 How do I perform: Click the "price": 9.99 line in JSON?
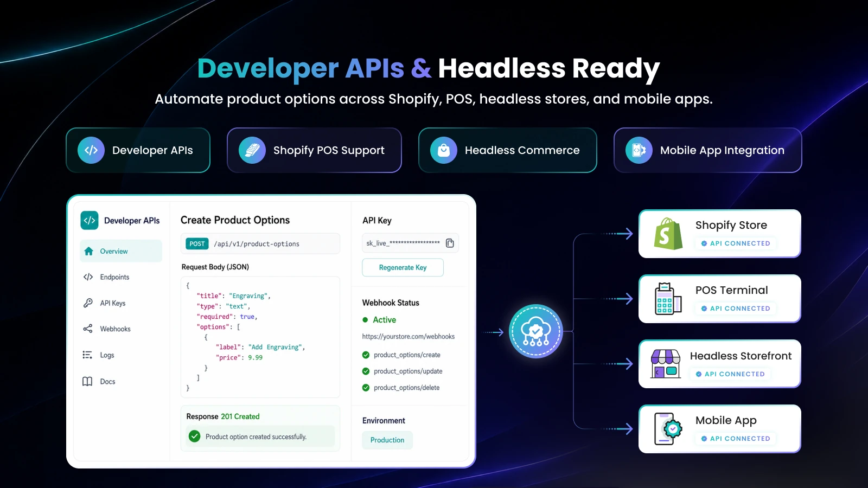[x=239, y=358]
